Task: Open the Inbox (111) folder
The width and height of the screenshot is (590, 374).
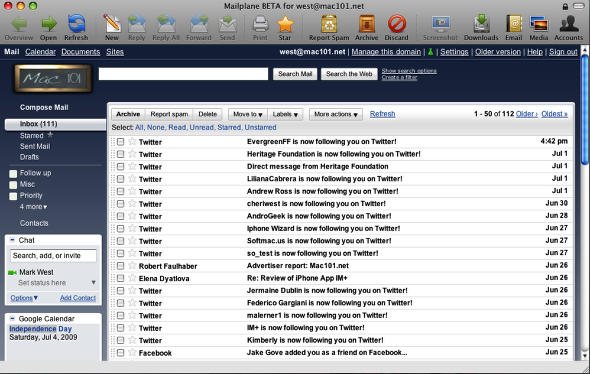Action: click(x=55, y=124)
